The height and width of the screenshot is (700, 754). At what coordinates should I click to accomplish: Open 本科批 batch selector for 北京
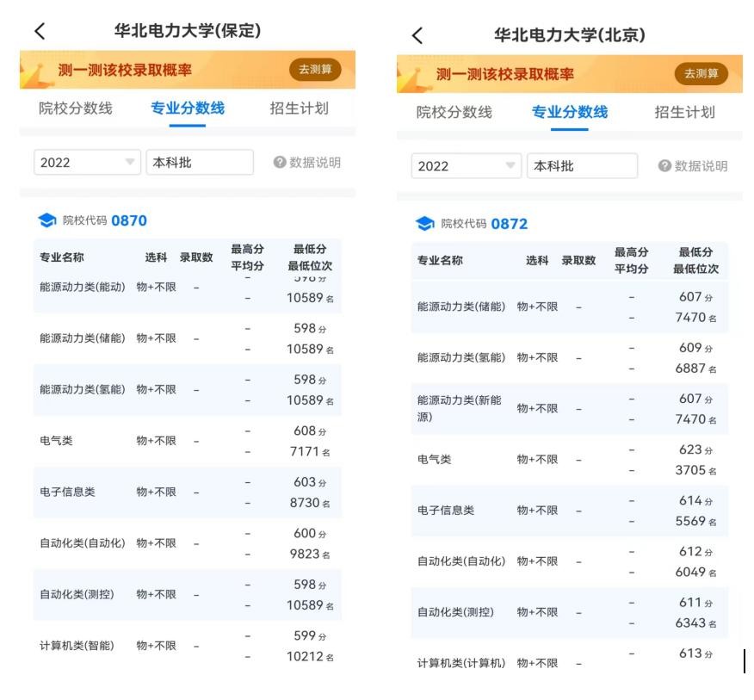(x=582, y=166)
